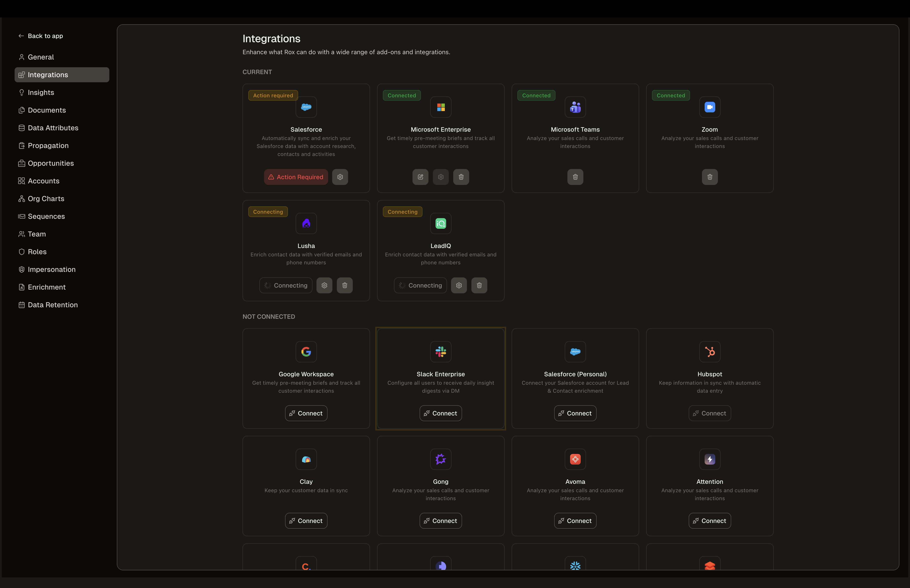Screen dimensions: 910x588
Task: Select Data Attributes in the sidebar
Action: (53, 128)
